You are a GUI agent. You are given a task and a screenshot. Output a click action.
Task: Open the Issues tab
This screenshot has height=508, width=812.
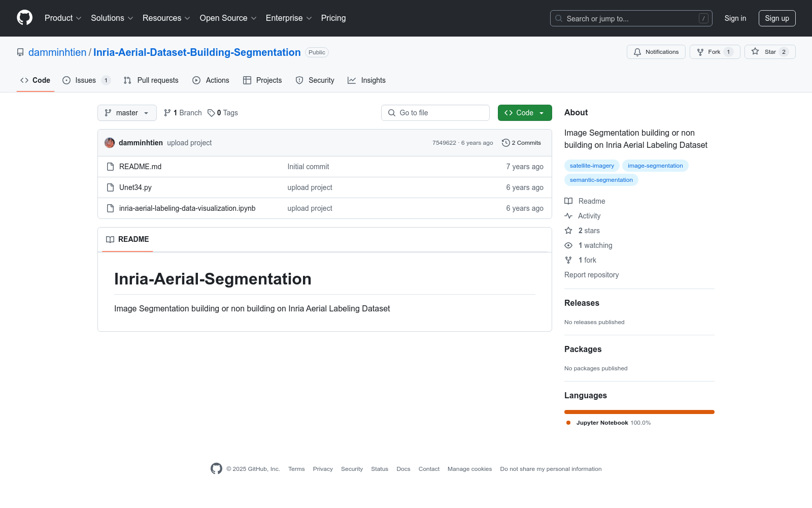(x=86, y=80)
